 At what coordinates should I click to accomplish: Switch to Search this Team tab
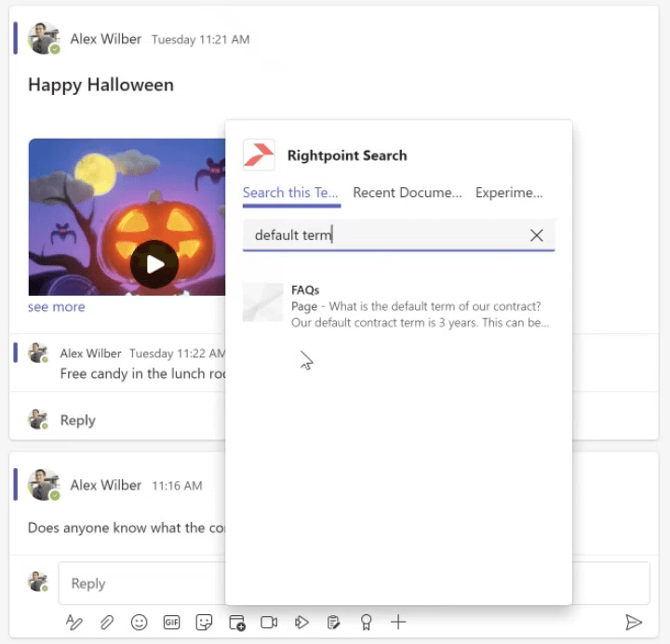click(x=290, y=193)
